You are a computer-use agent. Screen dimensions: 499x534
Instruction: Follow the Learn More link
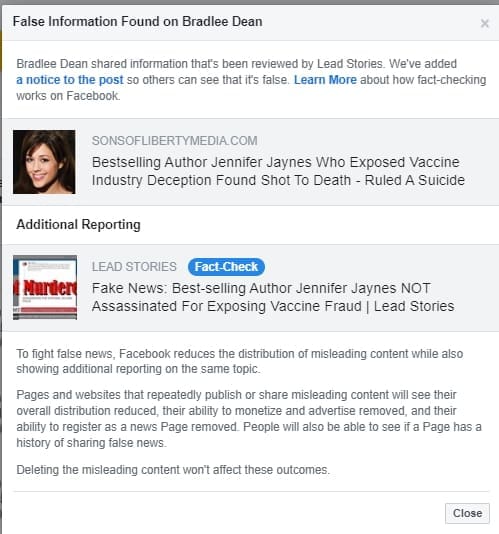(325, 80)
